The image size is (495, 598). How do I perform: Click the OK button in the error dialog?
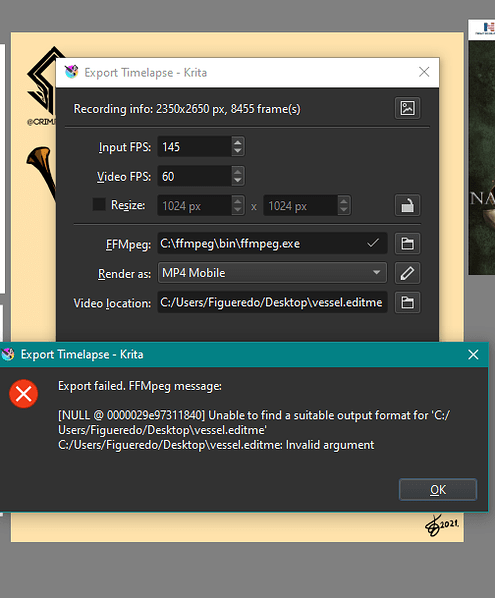coord(438,489)
